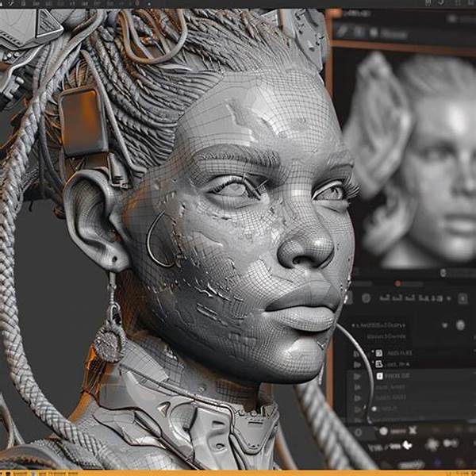Click the white circle icon left of the X
This screenshot has height=476, width=476.
[x=382, y=429]
